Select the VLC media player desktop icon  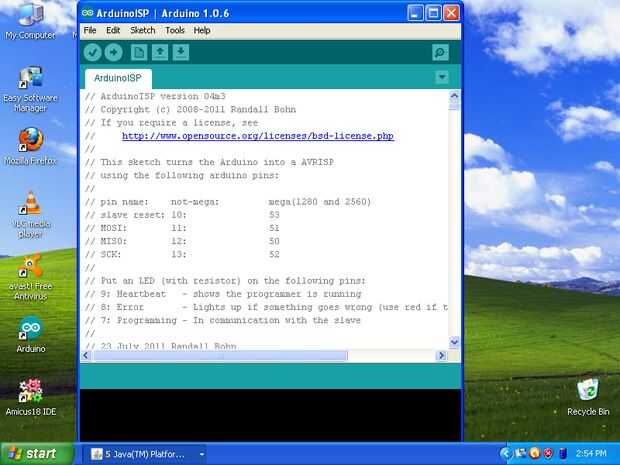tap(31, 214)
